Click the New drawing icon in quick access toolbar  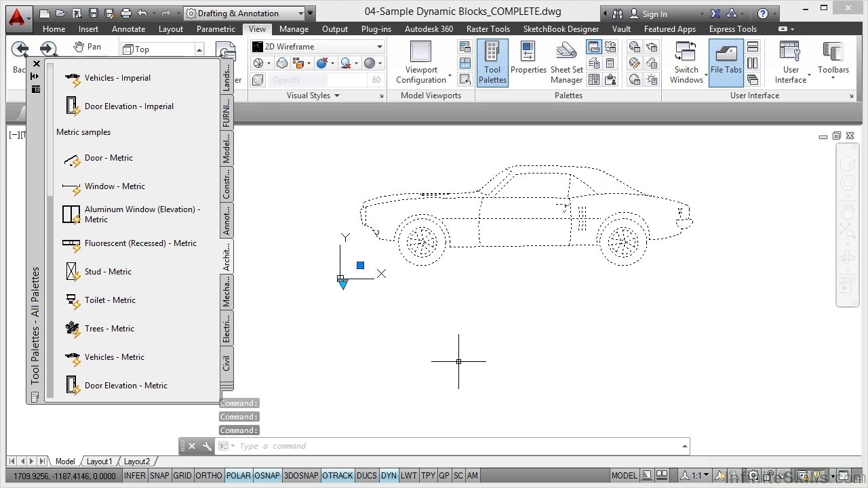(44, 13)
